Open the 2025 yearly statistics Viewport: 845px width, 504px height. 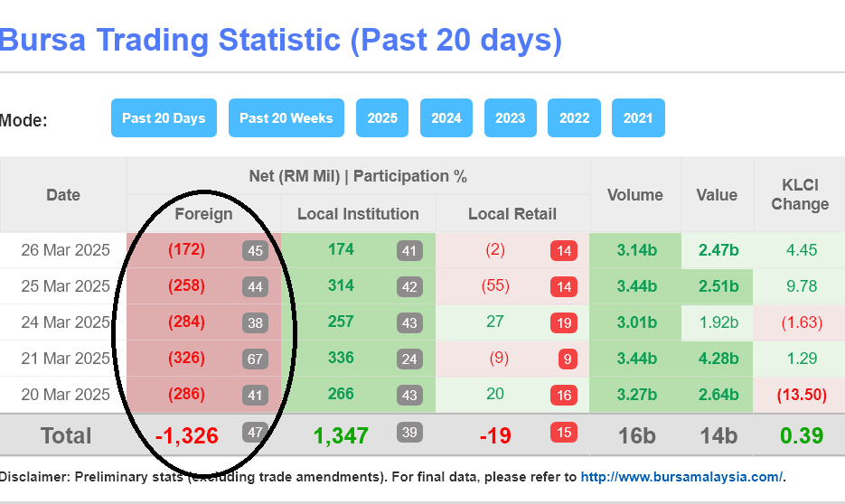tap(382, 118)
